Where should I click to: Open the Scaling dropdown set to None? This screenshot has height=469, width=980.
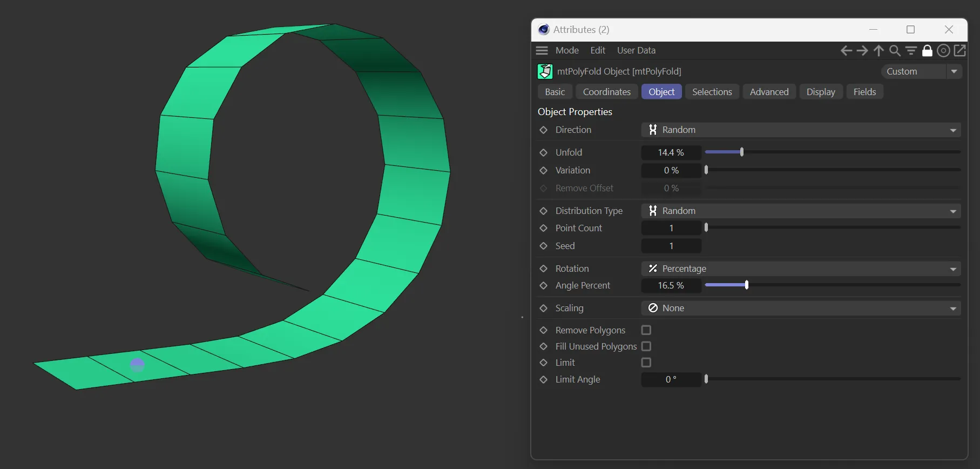800,308
